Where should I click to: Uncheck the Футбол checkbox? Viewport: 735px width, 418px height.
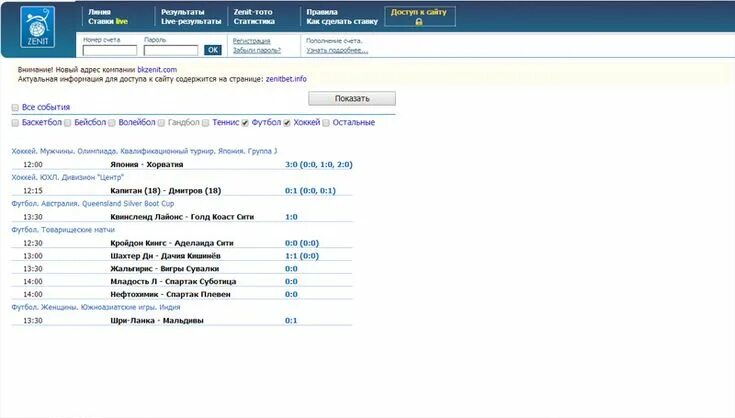point(245,123)
